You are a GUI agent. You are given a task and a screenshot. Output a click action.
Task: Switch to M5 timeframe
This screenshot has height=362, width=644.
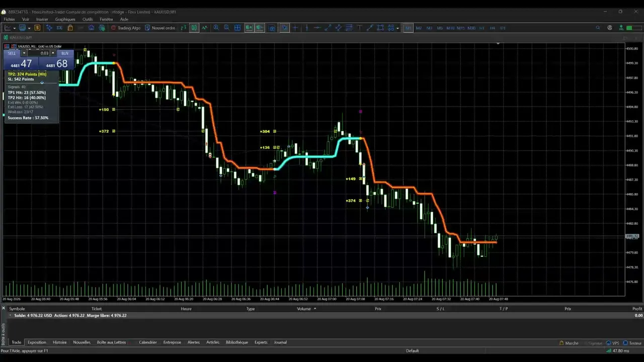coord(440,28)
